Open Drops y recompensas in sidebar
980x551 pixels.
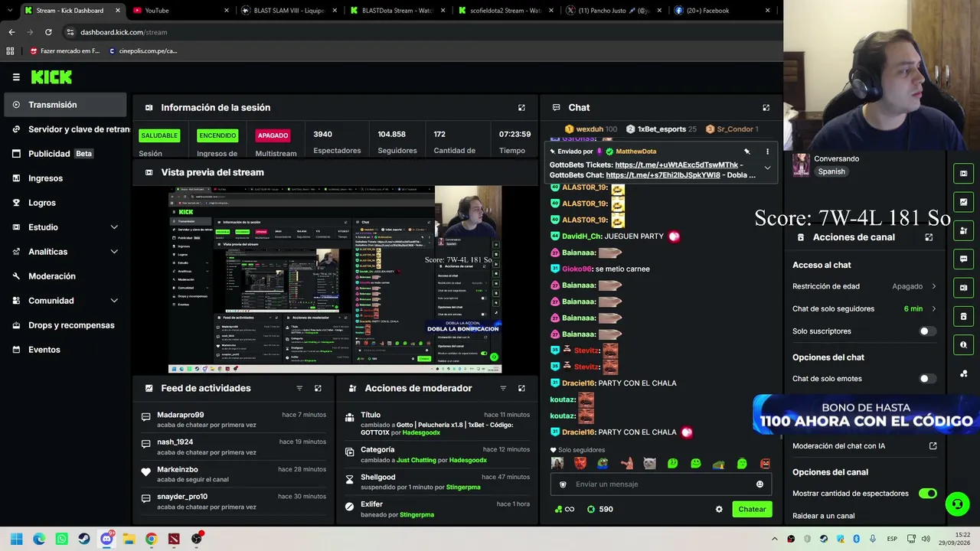click(x=65, y=325)
